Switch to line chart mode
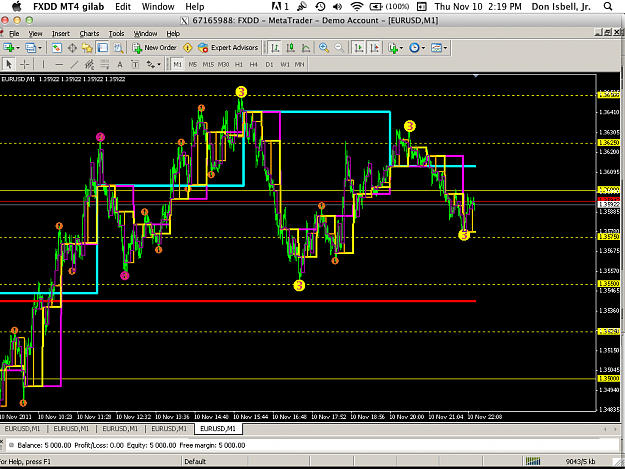The height and width of the screenshot is (469, 625). pyautogui.click(x=306, y=48)
